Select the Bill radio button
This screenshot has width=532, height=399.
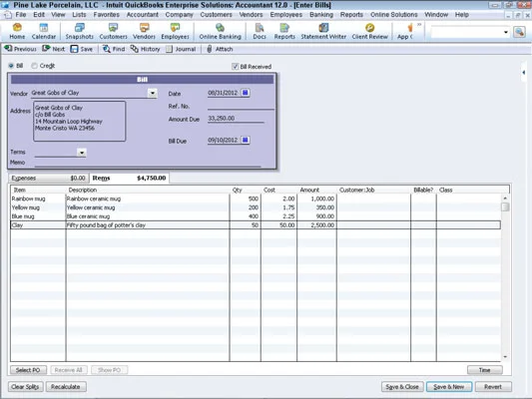[12, 66]
